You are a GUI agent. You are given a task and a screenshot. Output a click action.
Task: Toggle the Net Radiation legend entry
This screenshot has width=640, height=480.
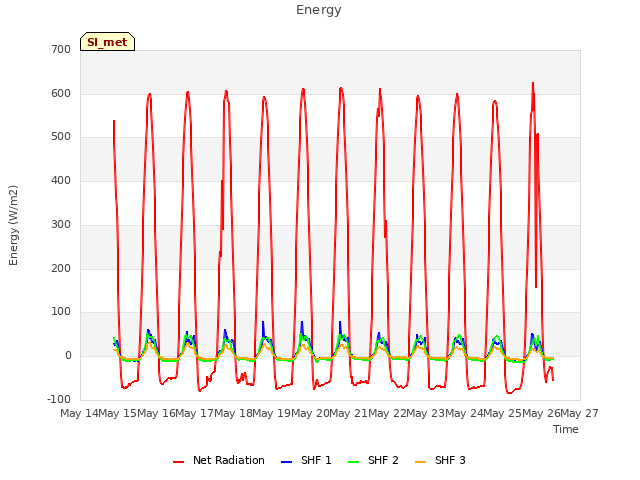pos(219,460)
